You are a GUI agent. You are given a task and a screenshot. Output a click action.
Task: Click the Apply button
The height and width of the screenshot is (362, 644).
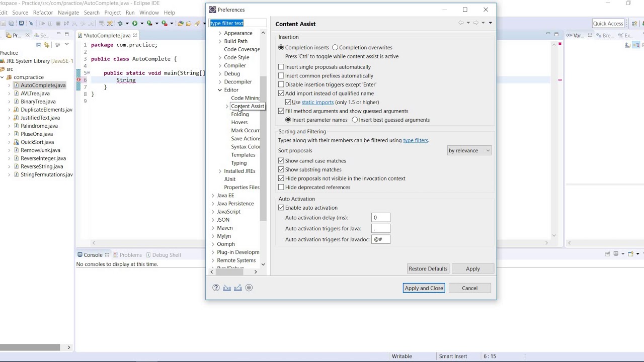[473, 268]
